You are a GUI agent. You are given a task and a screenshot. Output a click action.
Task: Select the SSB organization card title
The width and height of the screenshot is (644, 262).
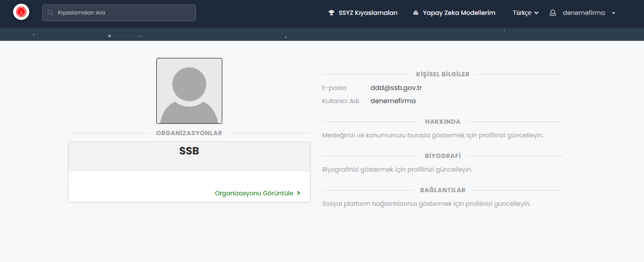tap(189, 151)
